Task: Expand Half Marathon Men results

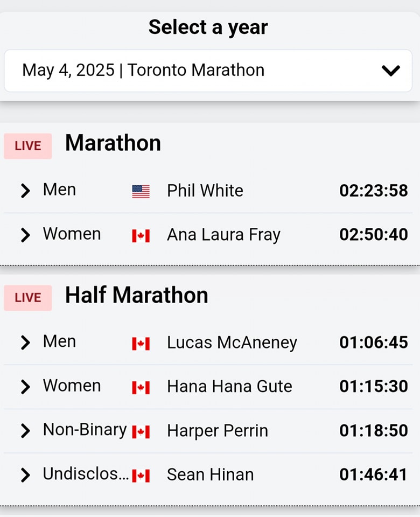Action: point(25,343)
